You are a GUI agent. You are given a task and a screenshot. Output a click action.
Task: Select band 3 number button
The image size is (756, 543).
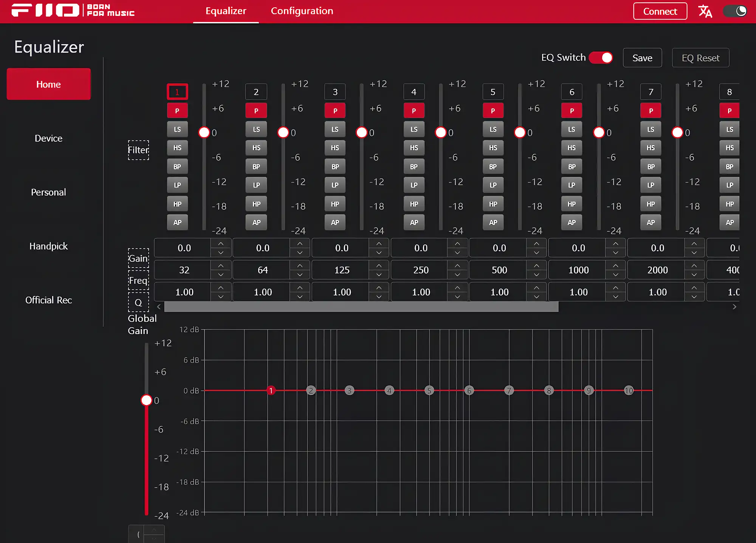pos(335,92)
